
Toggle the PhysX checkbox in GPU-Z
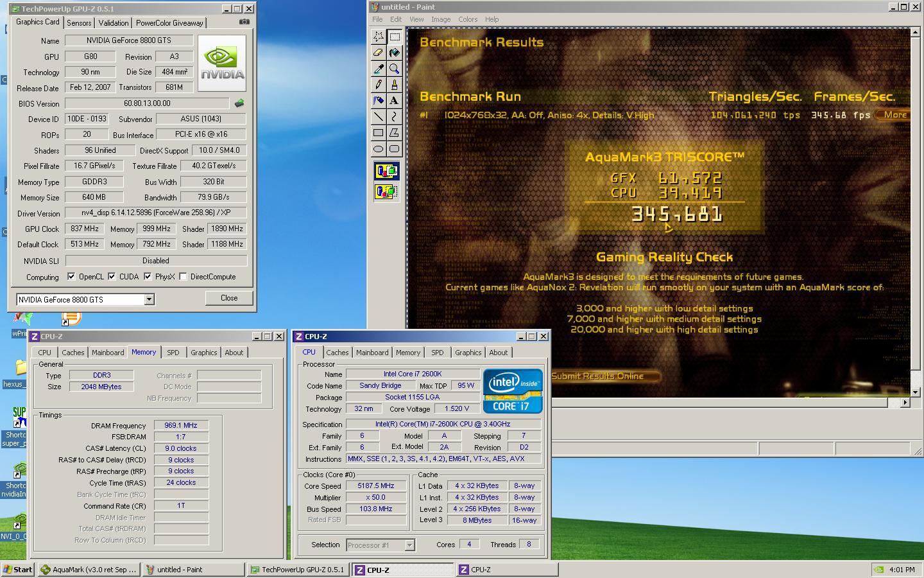point(148,277)
